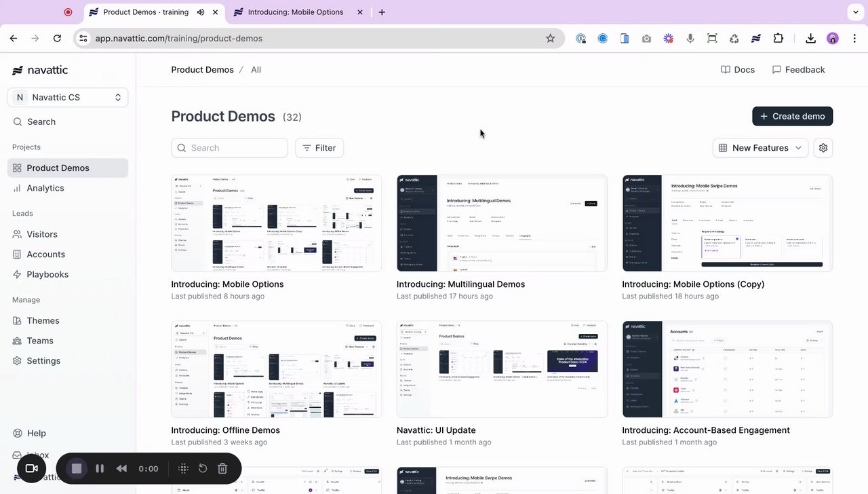Open the Navattic CS workspace switcher
Image resolution: width=868 pixels, height=494 pixels.
point(68,97)
